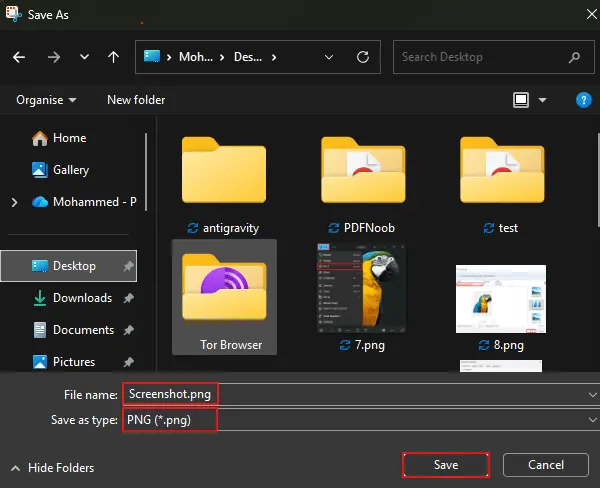This screenshot has width=600, height=488.
Task: Open the Organise menu
Action: [x=46, y=100]
